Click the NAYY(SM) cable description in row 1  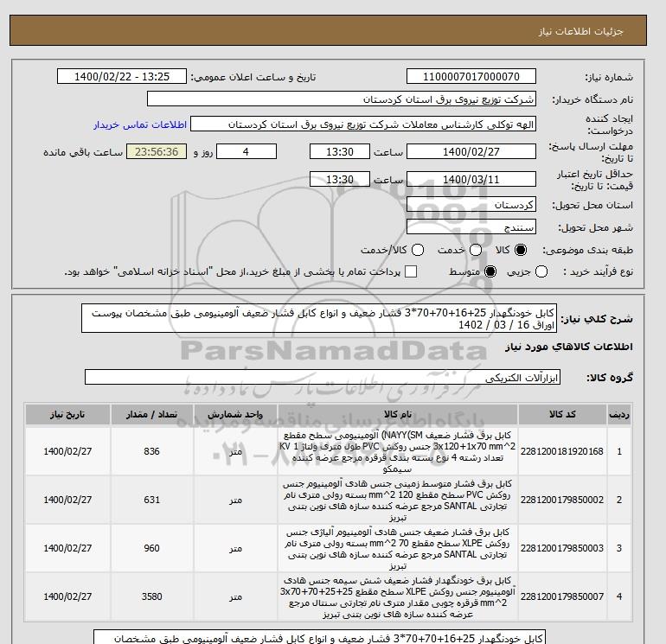(398, 452)
